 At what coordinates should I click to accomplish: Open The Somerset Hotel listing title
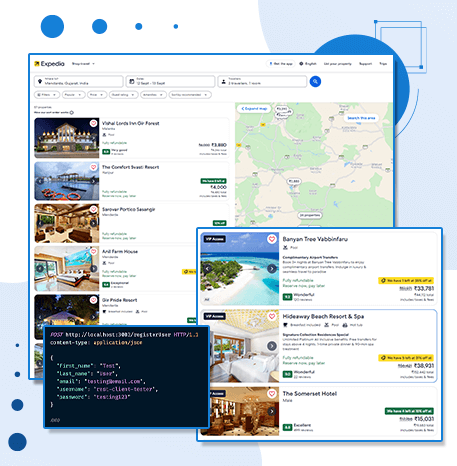point(310,394)
